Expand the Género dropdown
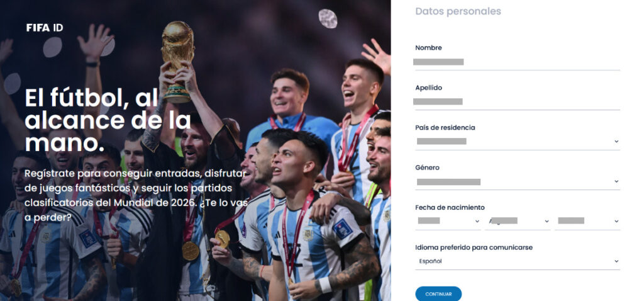The height and width of the screenshot is (301, 644). 518,181
